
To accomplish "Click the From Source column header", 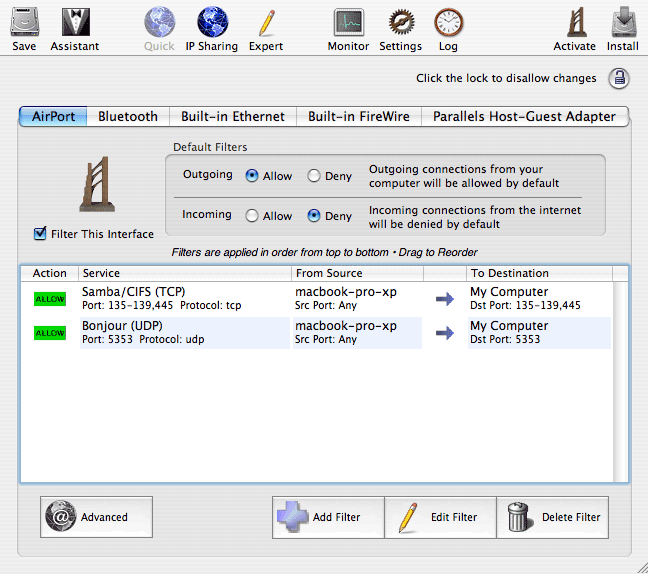I will 357,273.
